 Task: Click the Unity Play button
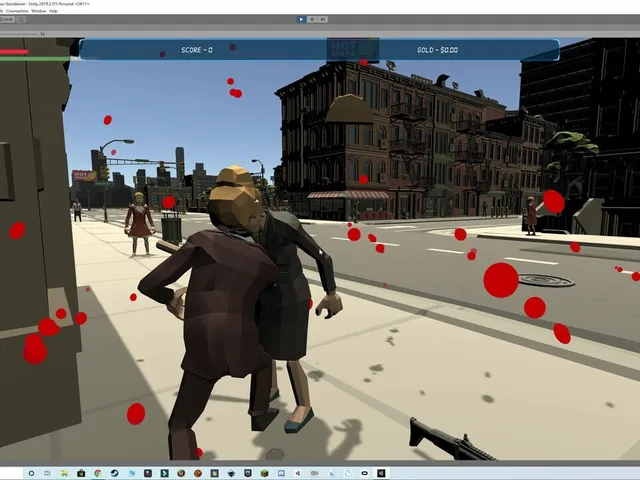pyautogui.click(x=301, y=19)
